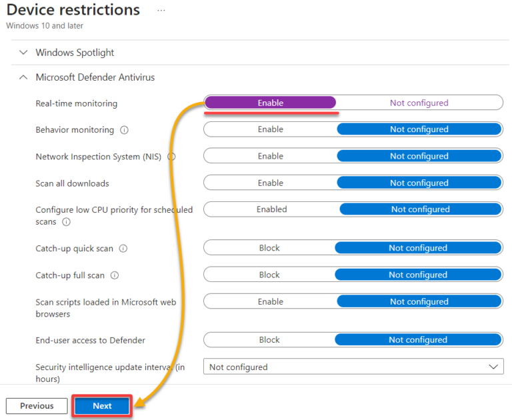Show info tooltip for Network Inspection System

pos(171,157)
